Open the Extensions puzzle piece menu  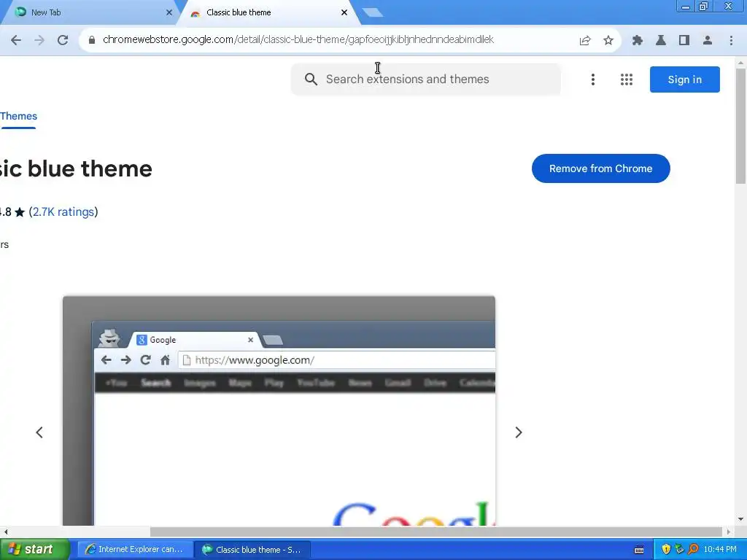tap(638, 40)
